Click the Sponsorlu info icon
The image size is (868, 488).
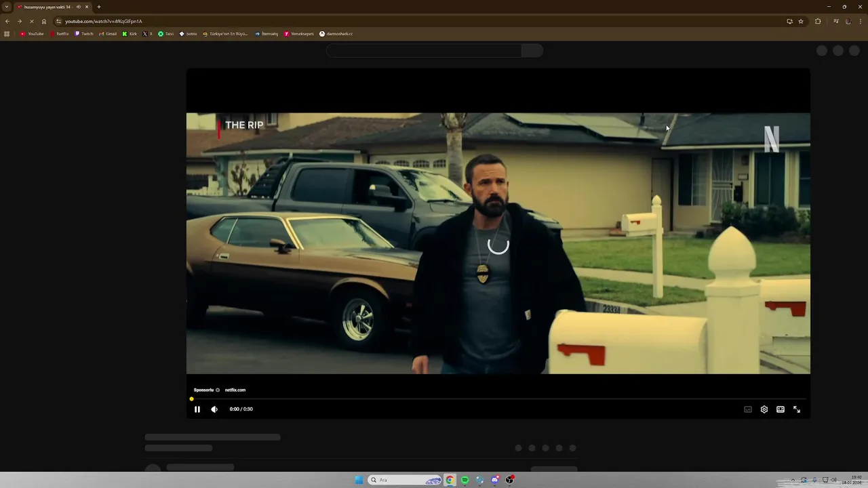point(218,390)
